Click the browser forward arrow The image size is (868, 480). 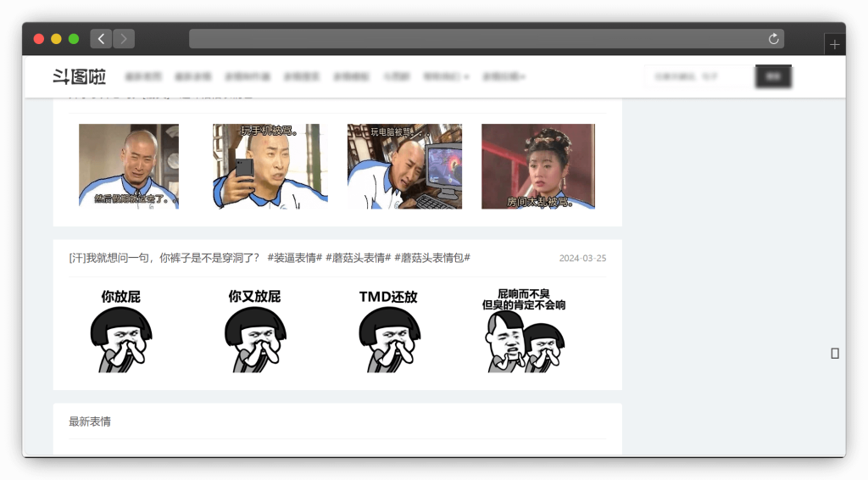(124, 39)
